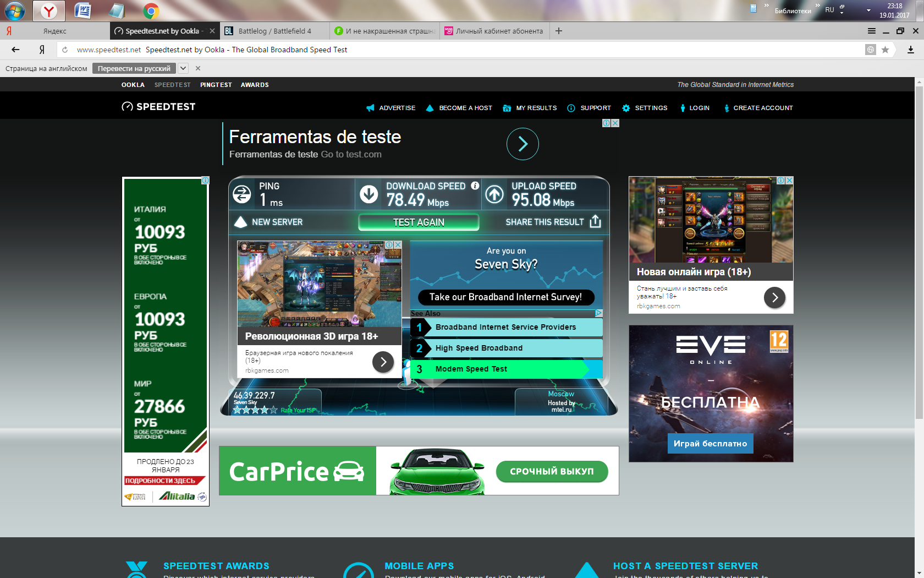The image size is (924, 578).
Task: Click the upload speed arrow icon
Action: [494, 194]
